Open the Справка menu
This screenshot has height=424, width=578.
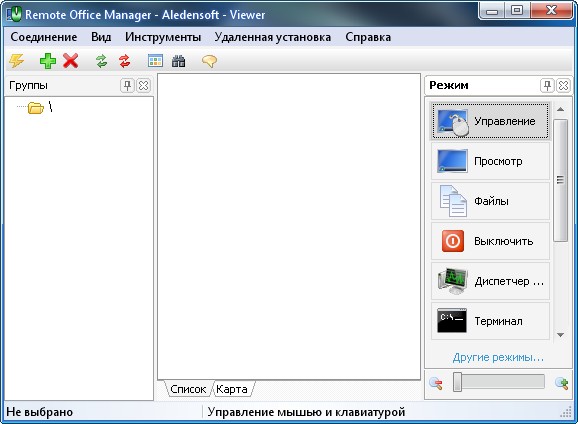368,37
